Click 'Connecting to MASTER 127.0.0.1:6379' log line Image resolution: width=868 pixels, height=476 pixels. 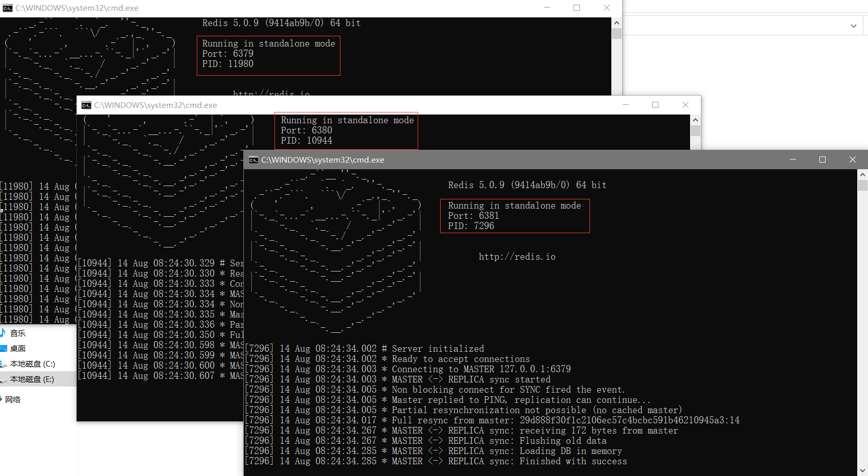[x=407, y=369]
